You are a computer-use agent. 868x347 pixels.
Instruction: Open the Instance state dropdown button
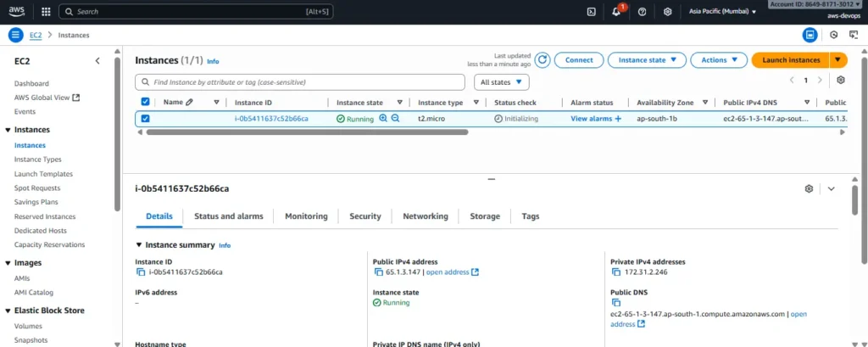(647, 60)
